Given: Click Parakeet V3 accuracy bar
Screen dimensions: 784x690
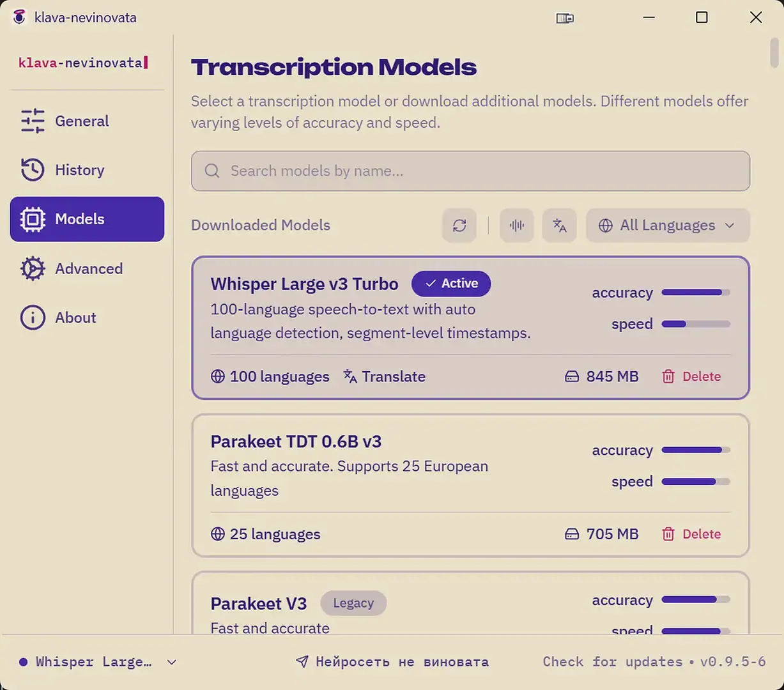Looking at the screenshot, I should pyautogui.click(x=696, y=600).
